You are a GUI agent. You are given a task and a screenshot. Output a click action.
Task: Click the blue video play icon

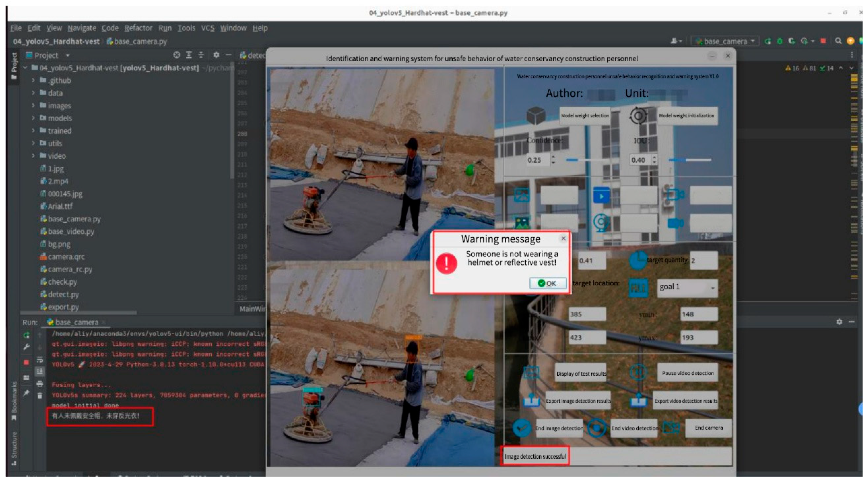tap(601, 196)
